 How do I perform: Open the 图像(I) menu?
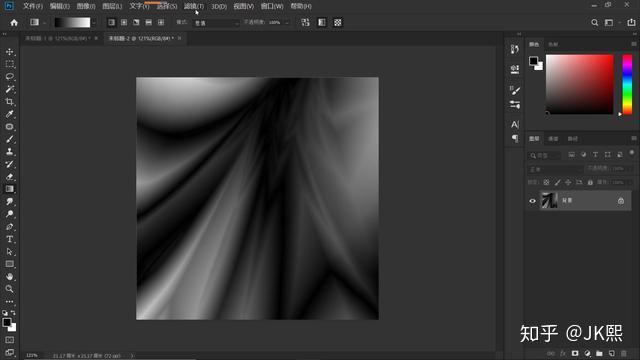pyautogui.click(x=86, y=6)
